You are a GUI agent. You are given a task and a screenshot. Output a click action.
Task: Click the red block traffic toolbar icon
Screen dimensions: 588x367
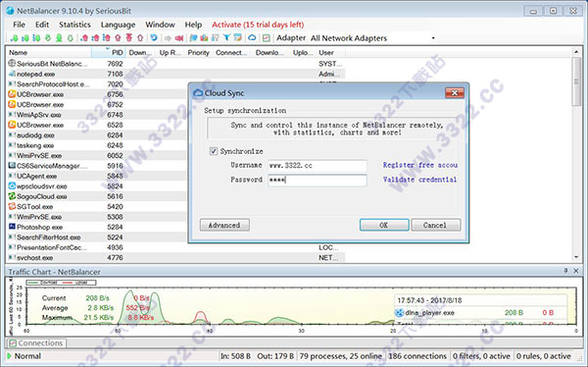[179, 38]
